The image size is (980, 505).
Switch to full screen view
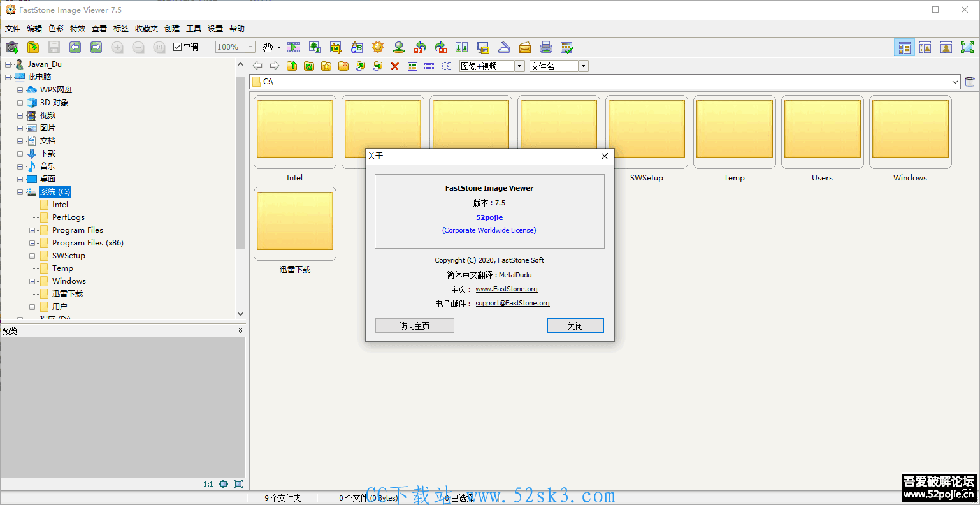pos(967,47)
